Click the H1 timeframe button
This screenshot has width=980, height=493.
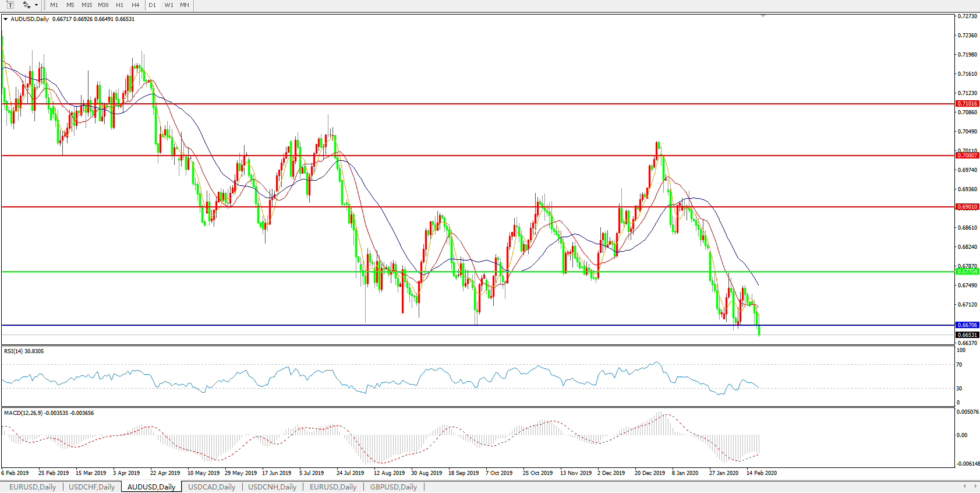[x=119, y=5]
